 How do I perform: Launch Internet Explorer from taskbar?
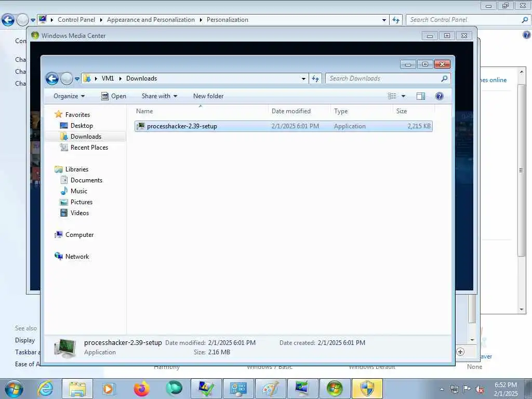coord(45,389)
